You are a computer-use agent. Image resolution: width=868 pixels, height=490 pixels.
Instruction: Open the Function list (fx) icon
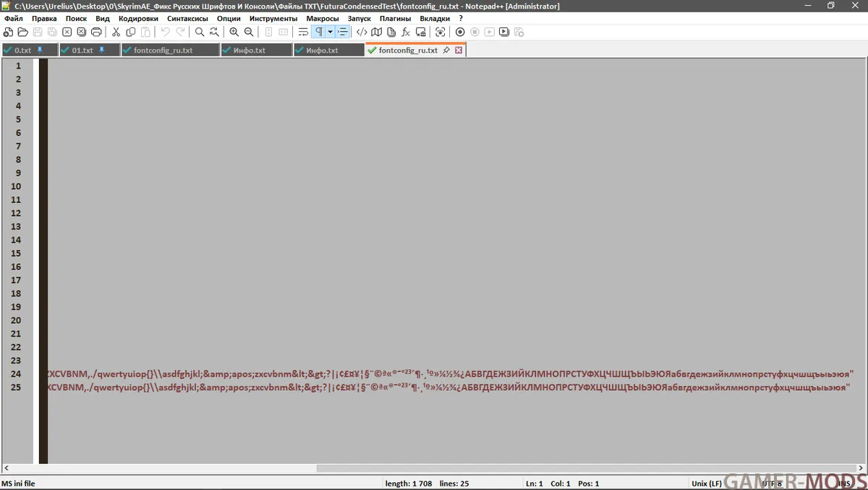coord(406,32)
